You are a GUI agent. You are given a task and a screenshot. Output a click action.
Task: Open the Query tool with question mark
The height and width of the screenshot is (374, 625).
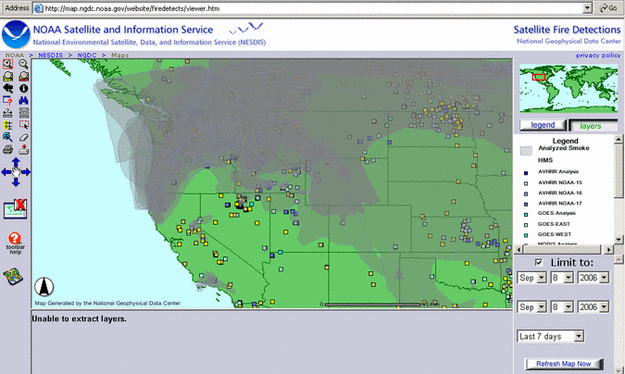point(8,100)
